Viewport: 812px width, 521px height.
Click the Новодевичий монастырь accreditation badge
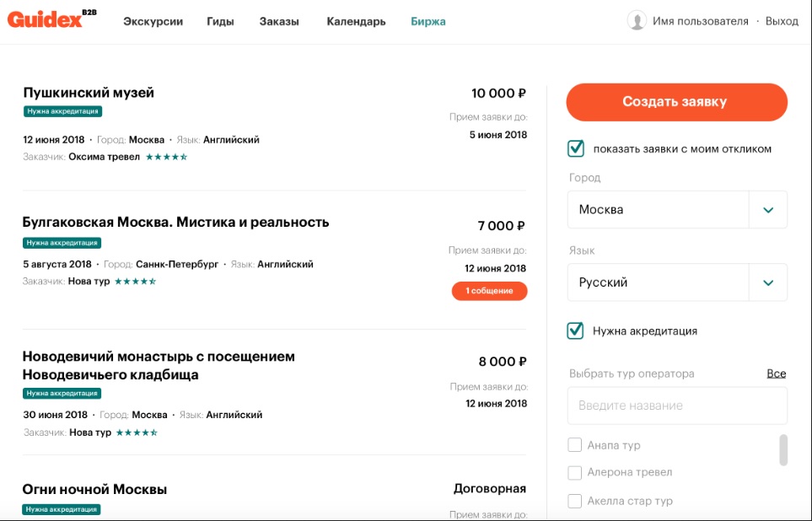[62, 393]
